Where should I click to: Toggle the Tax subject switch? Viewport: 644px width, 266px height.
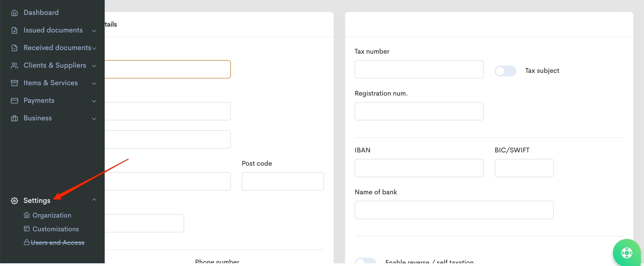(505, 71)
